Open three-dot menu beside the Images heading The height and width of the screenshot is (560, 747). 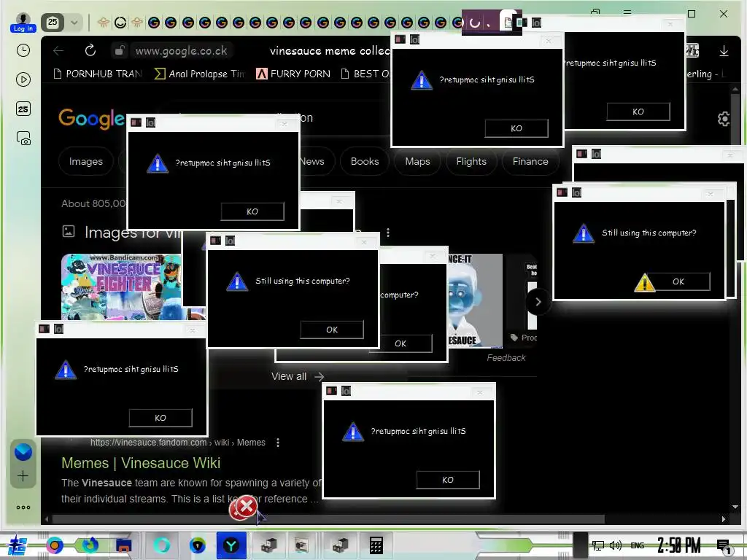click(388, 233)
